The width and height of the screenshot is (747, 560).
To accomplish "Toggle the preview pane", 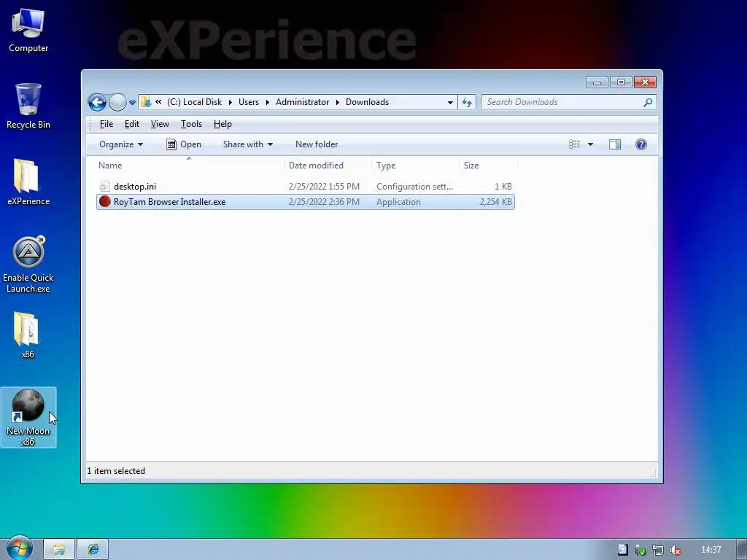I will (614, 144).
